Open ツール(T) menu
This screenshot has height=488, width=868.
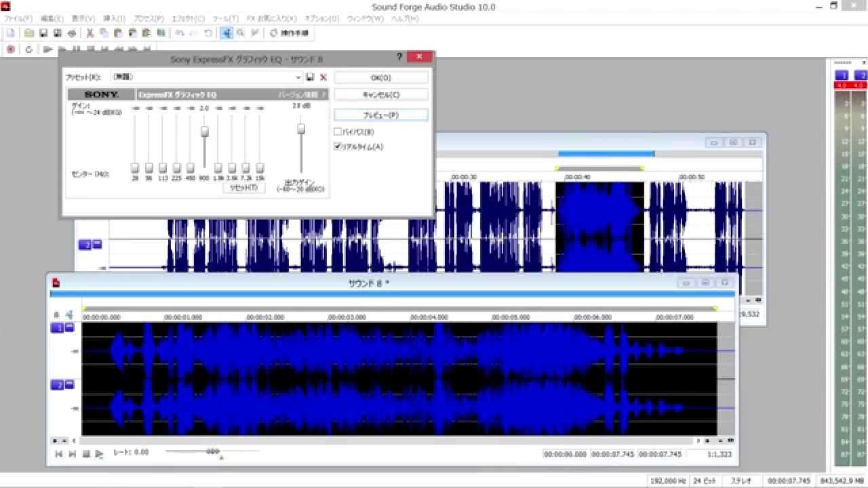(224, 18)
